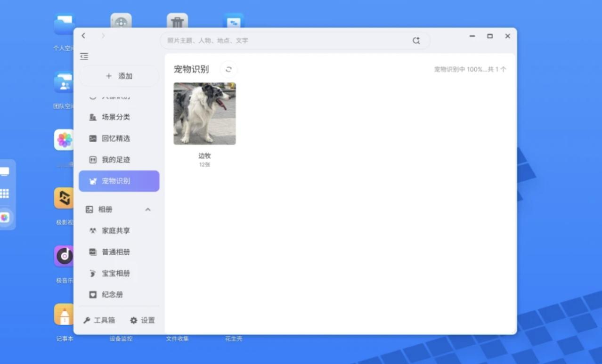
Task: Click the 我的足迹 footprint icon
Action: (93, 160)
